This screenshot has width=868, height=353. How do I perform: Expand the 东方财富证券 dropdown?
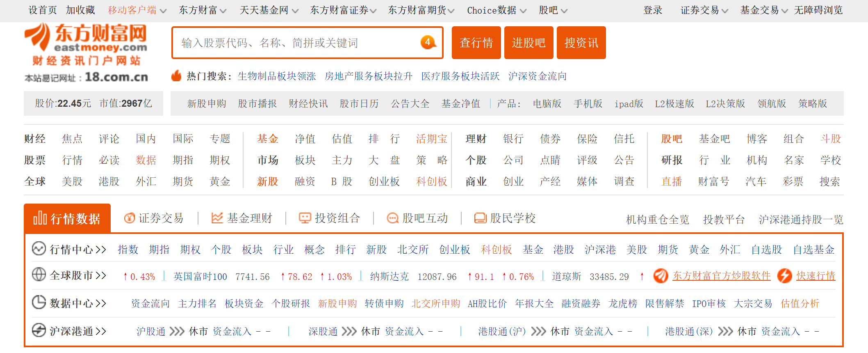[x=373, y=11]
